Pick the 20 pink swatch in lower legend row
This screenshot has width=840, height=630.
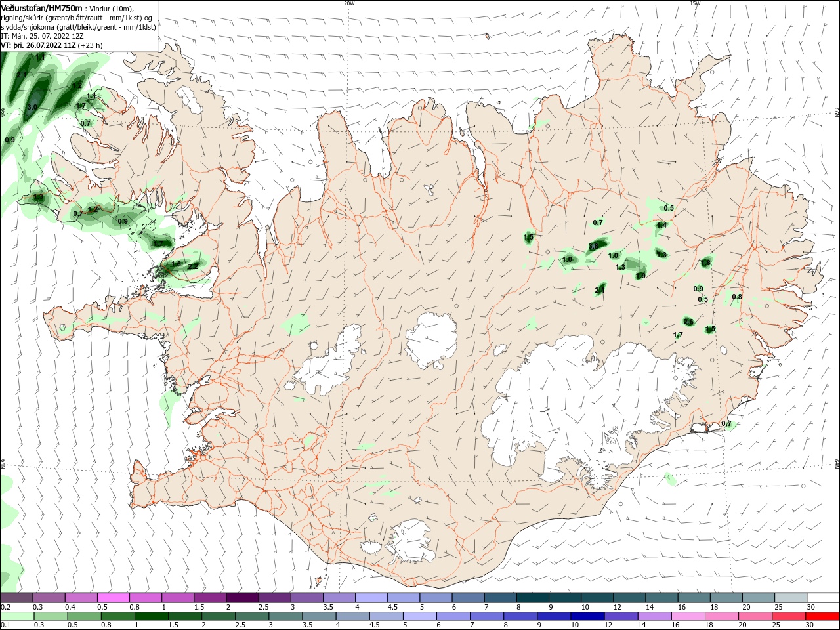pos(755,616)
